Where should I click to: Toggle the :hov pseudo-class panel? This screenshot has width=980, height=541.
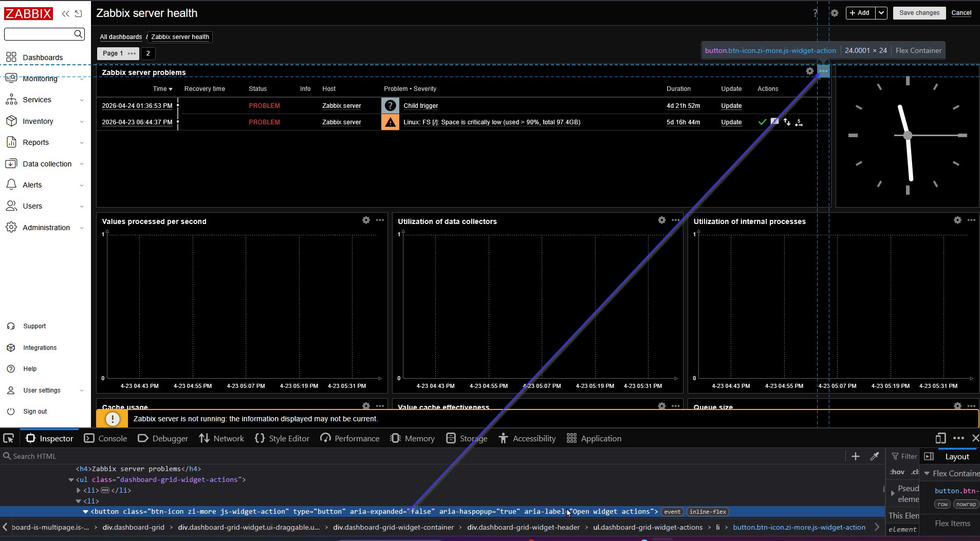click(897, 472)
